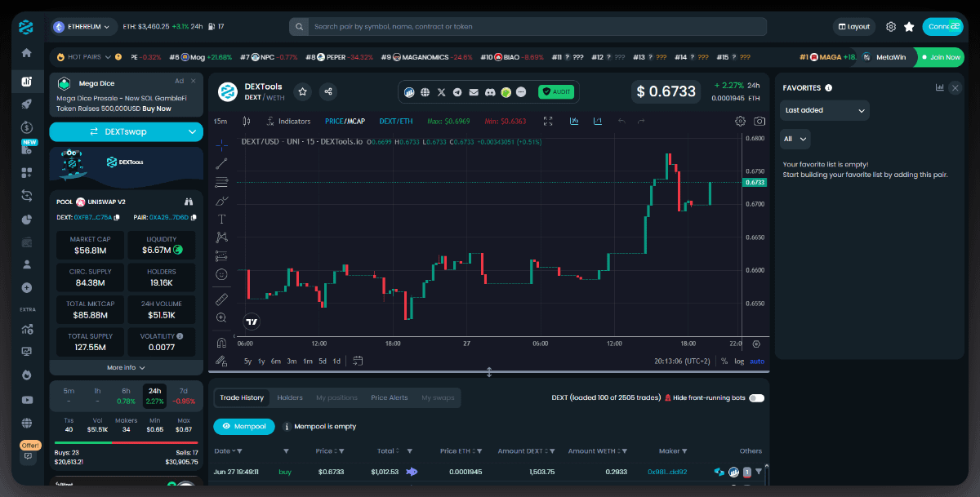Switch to the Price Alerts tab
The height and width of the screenshot is (497, 980).
390,397
